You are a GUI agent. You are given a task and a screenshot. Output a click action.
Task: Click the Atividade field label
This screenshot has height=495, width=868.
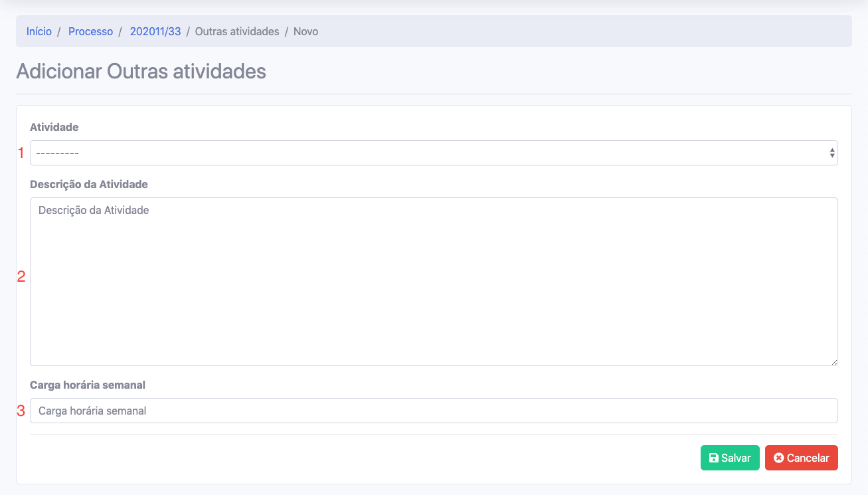(x=54, y=127)
